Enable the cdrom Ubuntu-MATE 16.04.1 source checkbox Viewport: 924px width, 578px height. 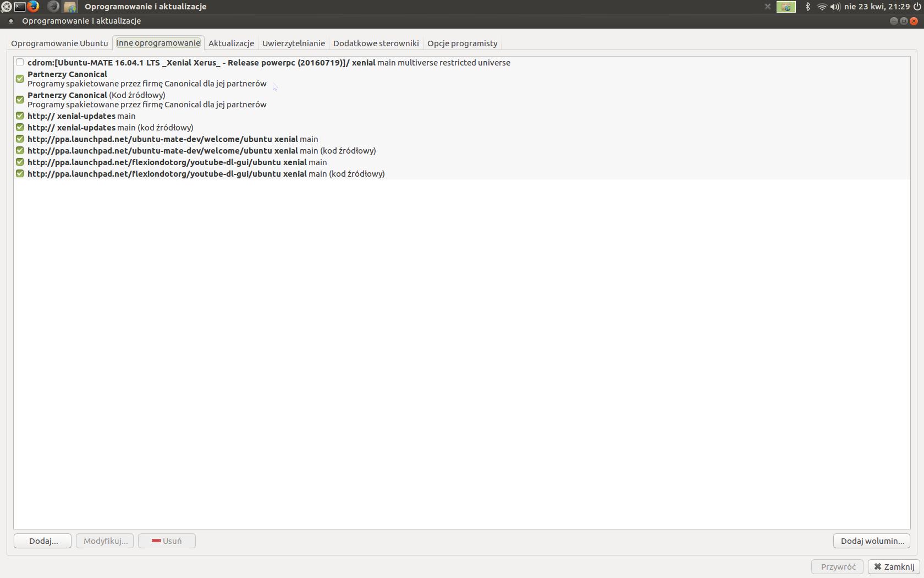click(20, 62)
